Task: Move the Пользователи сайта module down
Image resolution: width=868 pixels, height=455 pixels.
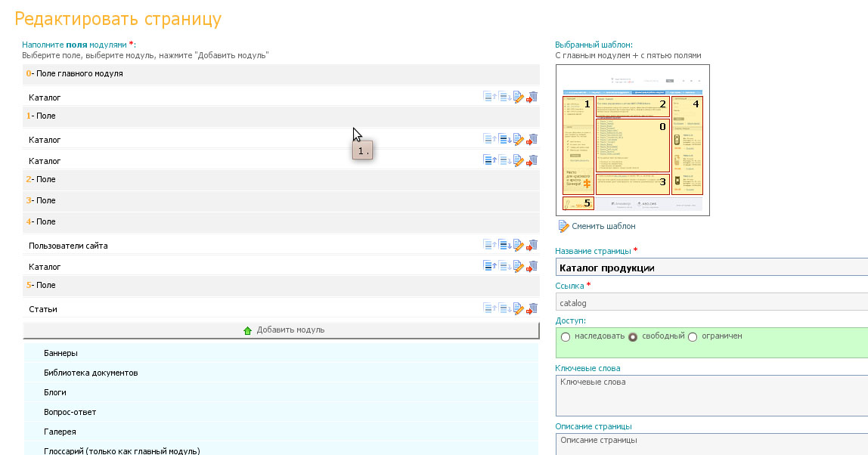Action: coord(504,245)
